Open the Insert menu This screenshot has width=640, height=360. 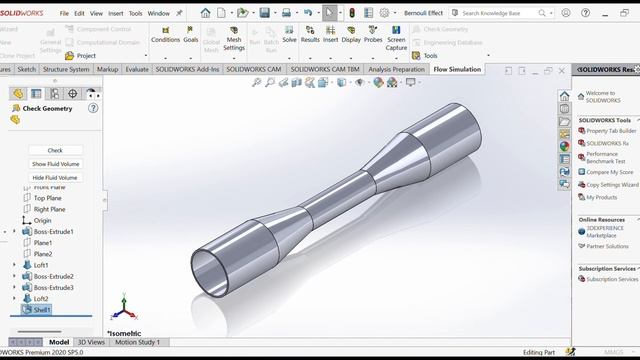[x=116, y=13]
